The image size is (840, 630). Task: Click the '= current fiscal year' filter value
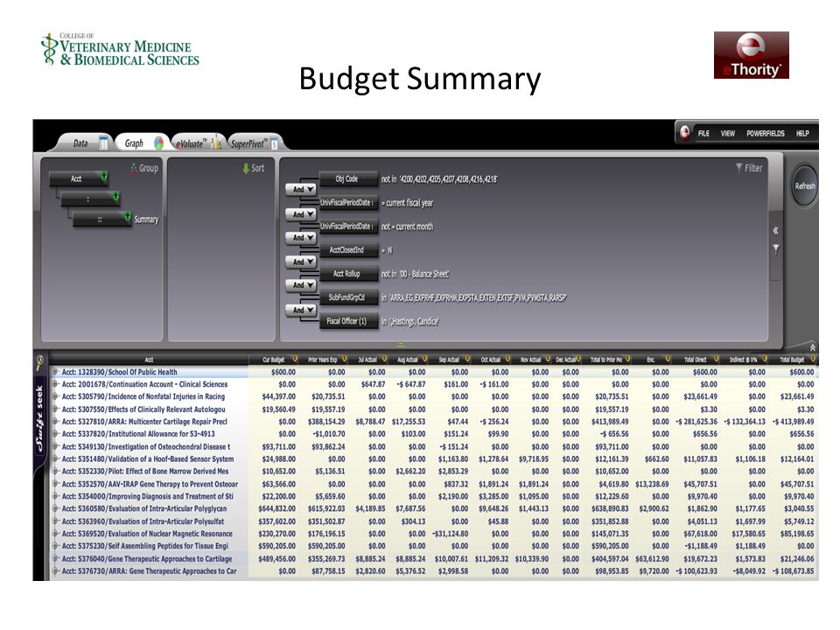pyautogui.click(x=407, y=202)
